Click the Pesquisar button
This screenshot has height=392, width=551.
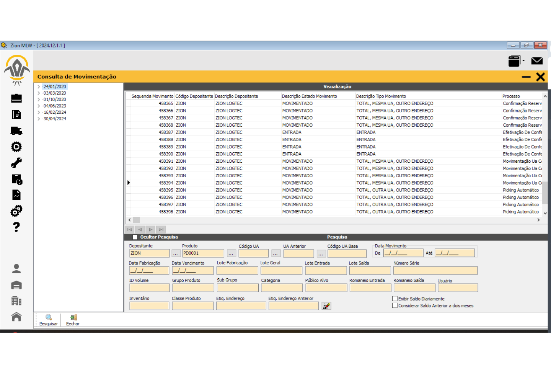pyautogui.click(x=49, y=320)
